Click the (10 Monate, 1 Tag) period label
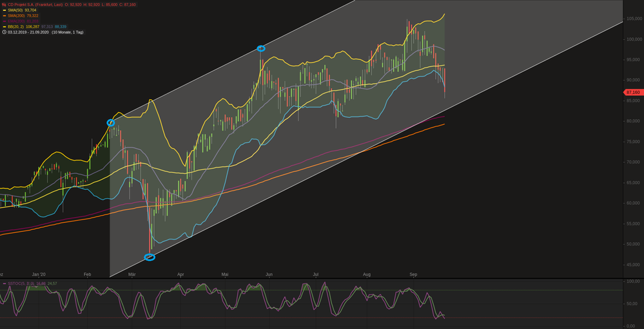Viewport: 644px width, 329px height. (x=68, y=32)
